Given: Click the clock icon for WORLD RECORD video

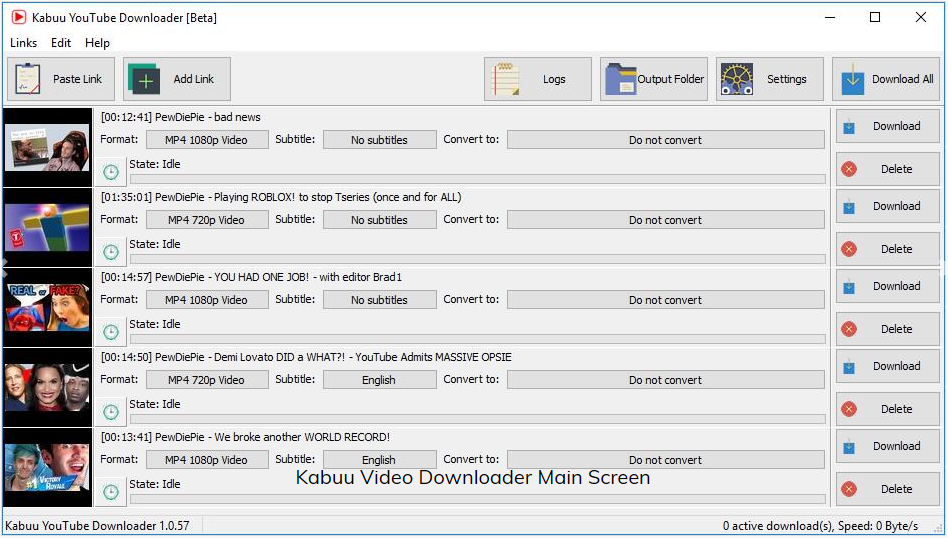Looking at the screenshot, I should click(x=111, y=491).
